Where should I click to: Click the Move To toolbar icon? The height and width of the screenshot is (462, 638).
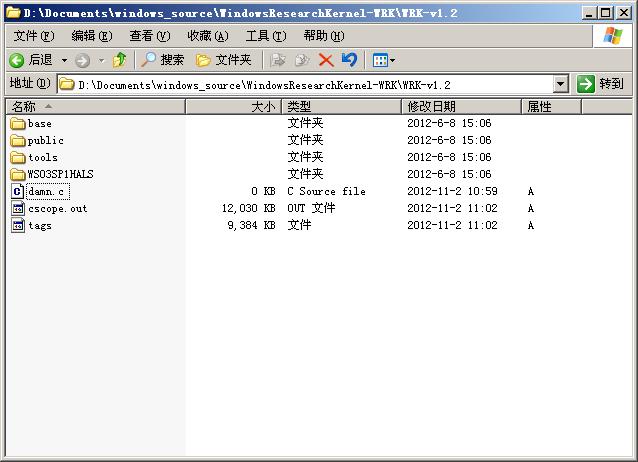tap(278, 60)
